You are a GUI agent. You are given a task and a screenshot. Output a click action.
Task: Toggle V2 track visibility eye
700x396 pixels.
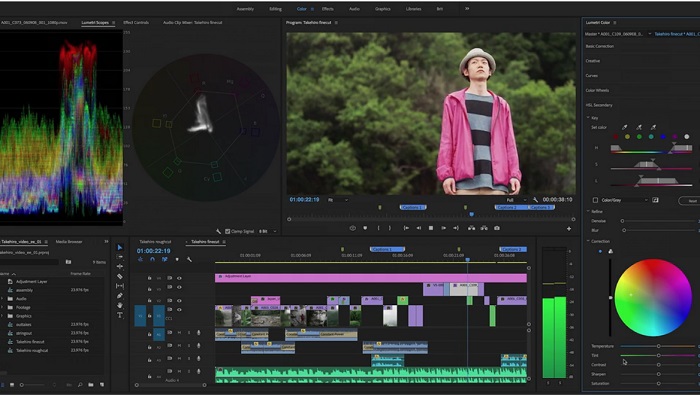[x=179, y=300]
